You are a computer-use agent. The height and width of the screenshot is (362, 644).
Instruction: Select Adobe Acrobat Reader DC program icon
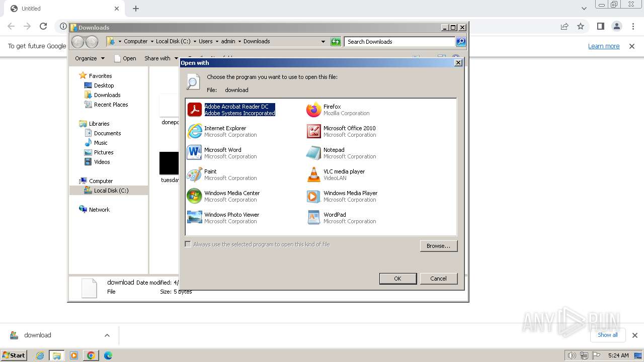[194, 110]
